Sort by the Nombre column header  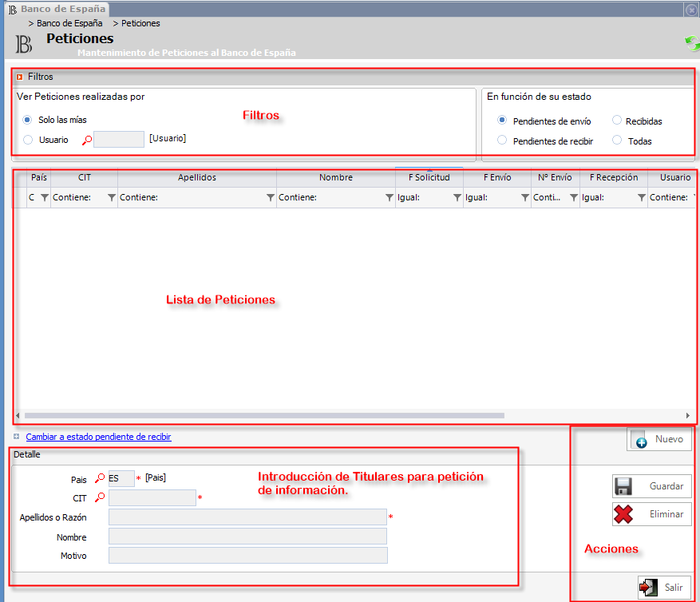336,177
